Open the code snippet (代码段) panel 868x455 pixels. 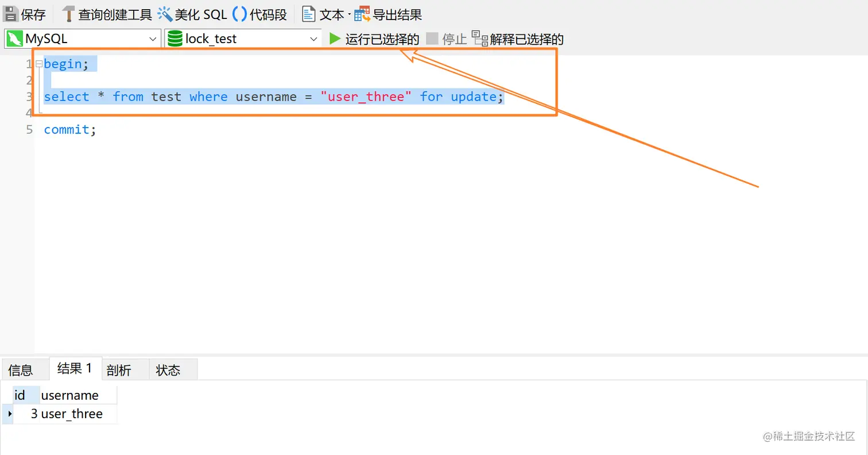click(259, 14)
